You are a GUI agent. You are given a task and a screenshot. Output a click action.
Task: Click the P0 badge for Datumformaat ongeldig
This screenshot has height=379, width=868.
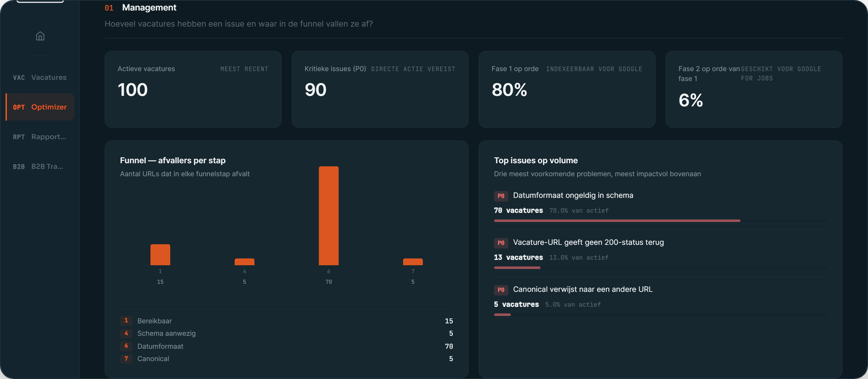(501, 196)
